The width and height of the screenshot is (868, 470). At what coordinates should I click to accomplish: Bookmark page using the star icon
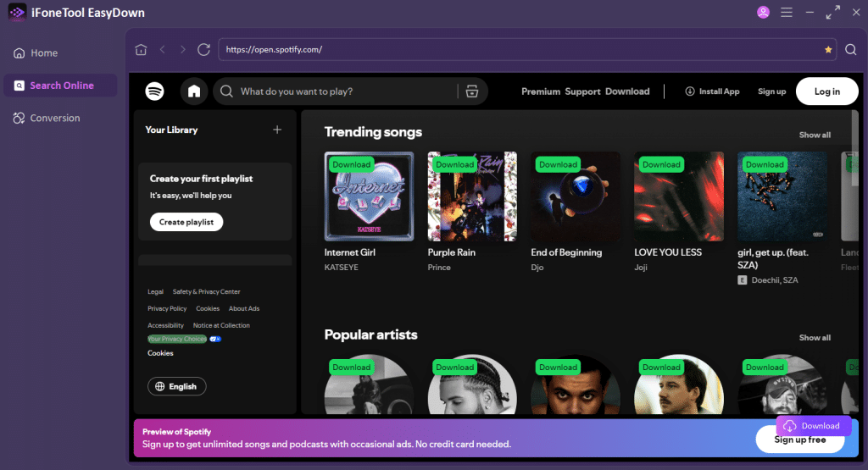828,50
